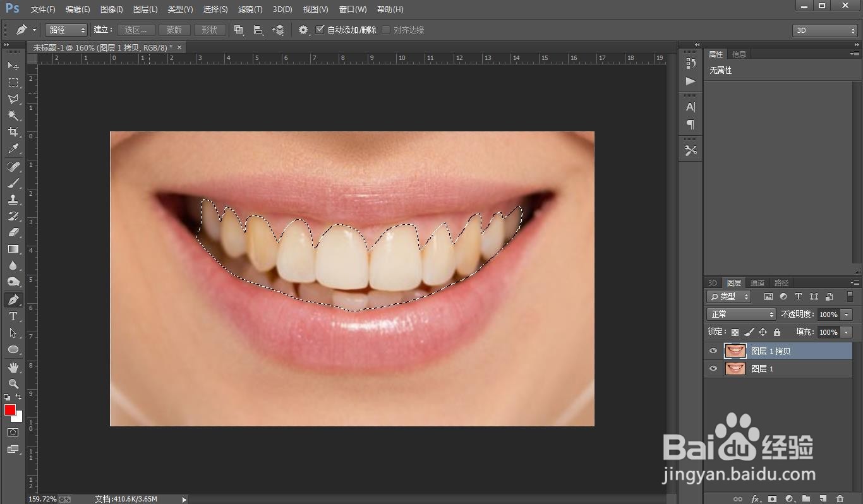The height and width of the screenshot is (504, 863).
Task: Open the 正常 blend mode dropdown
Action: tap(740, 314)
